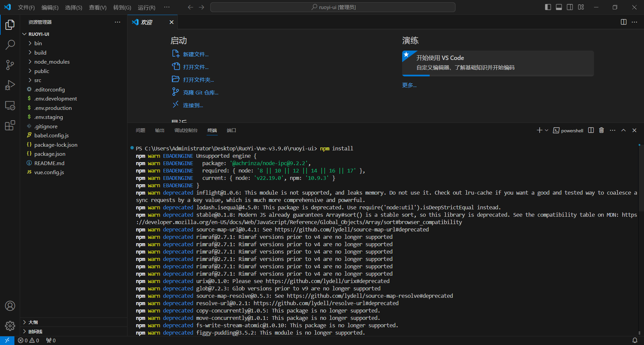Open new terminal launch profile dropdown
The height and width of the screenshot is (345, 644).
547,130
